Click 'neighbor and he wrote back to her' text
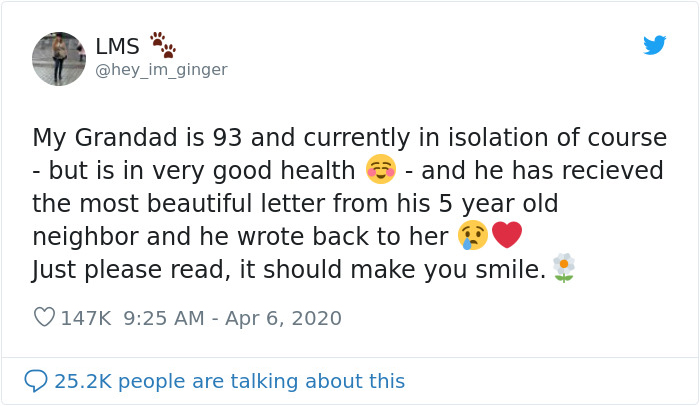 240,236
